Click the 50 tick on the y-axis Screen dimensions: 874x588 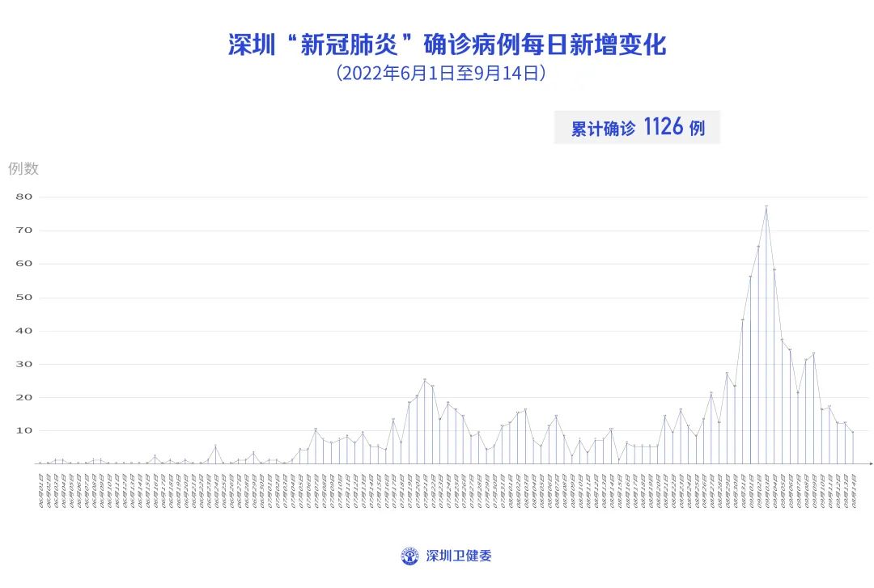(23, 297)
